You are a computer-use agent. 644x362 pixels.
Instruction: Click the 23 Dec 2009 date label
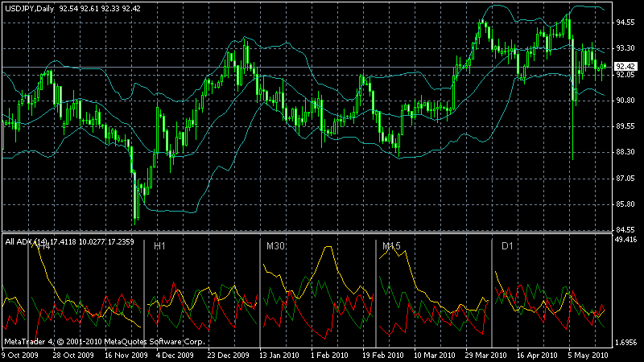click(x=228, y=355)
